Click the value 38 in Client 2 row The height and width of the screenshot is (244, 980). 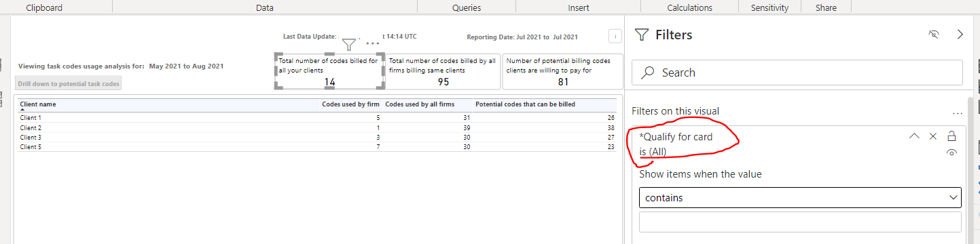(611, 127)
